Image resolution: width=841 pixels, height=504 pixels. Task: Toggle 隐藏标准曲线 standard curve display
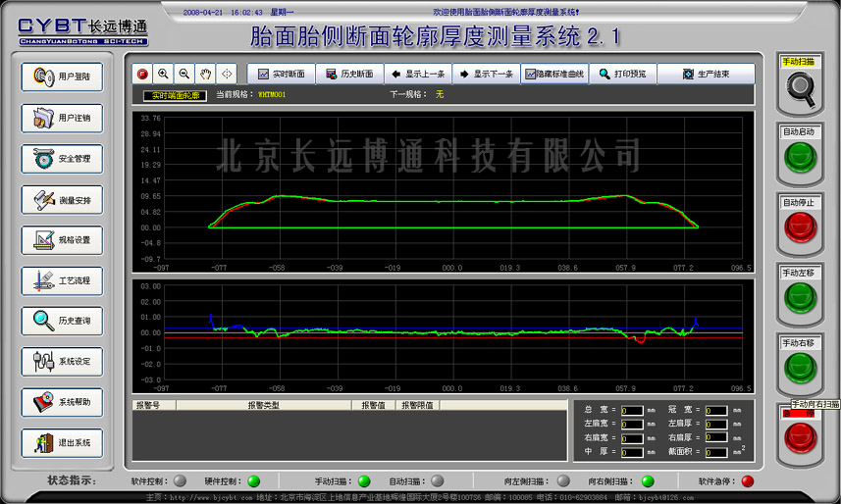tap(554, 74)
